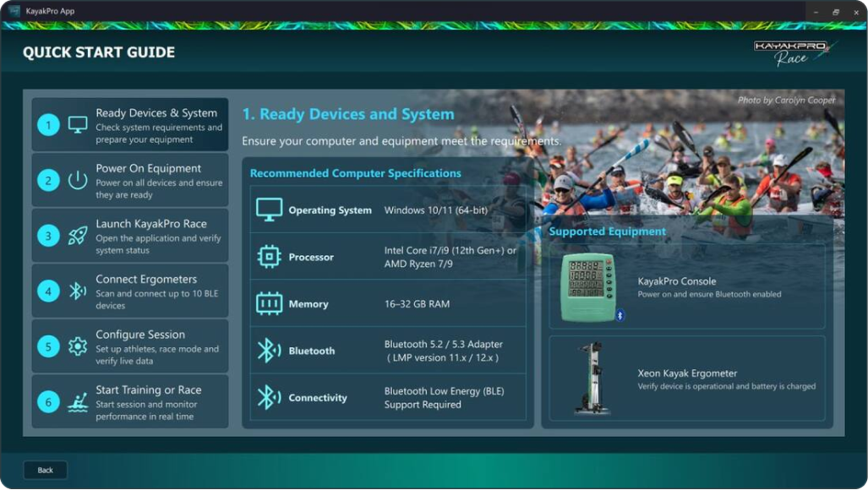
Task: Click the Connectivity row Bluetooth icon
Action: (269, 398)
